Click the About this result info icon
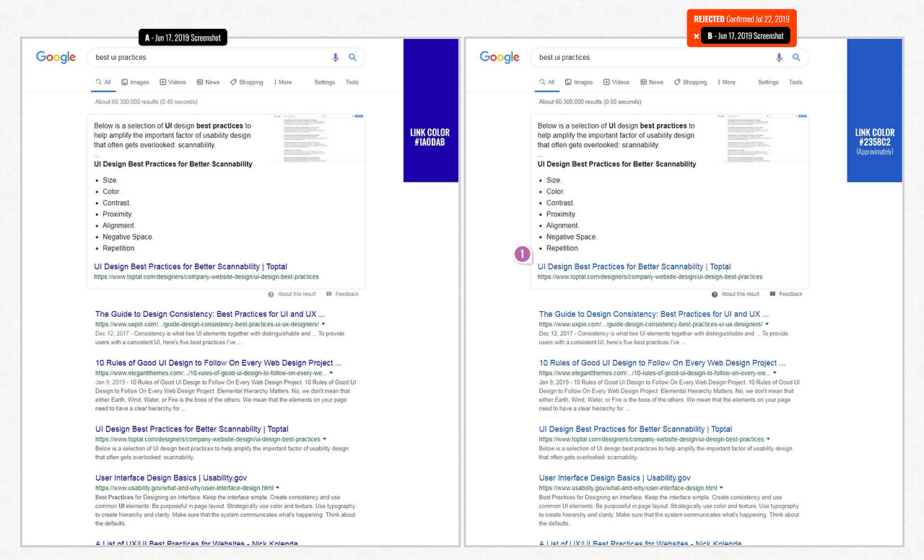The width and height of the screenshot is (924, 560). coord(270,294)
